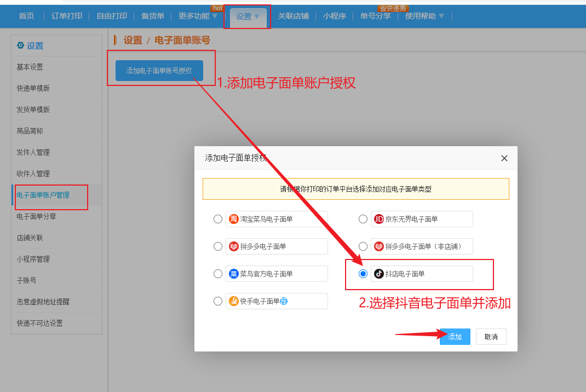Open 基本设置 in the sidebar
Image resolution: width=586 pixels, height=392 pixels.
[x=57, y=67]
